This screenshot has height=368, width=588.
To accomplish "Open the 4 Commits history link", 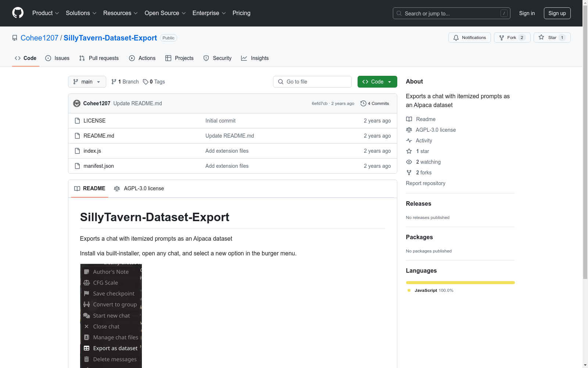I will click(375, 103).
